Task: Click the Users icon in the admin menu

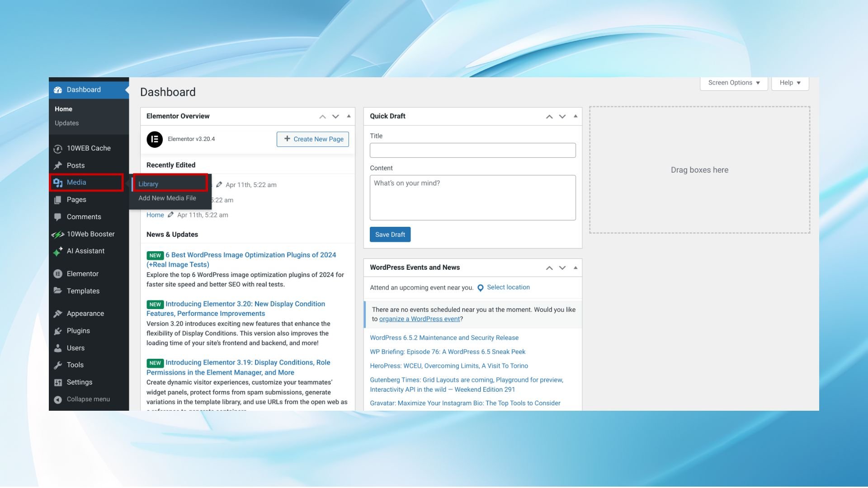Action: (58, 348)
